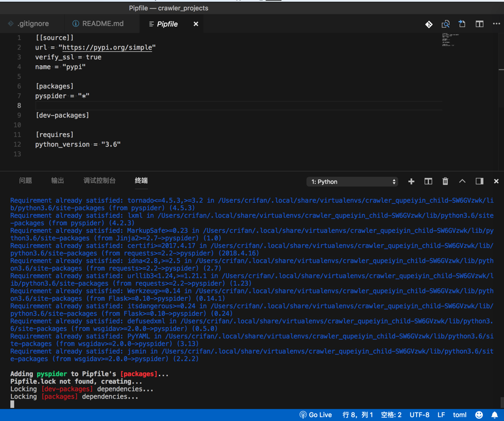Maximize panel with up chevron
Screen dimensions: 504x421
(462, 181)
